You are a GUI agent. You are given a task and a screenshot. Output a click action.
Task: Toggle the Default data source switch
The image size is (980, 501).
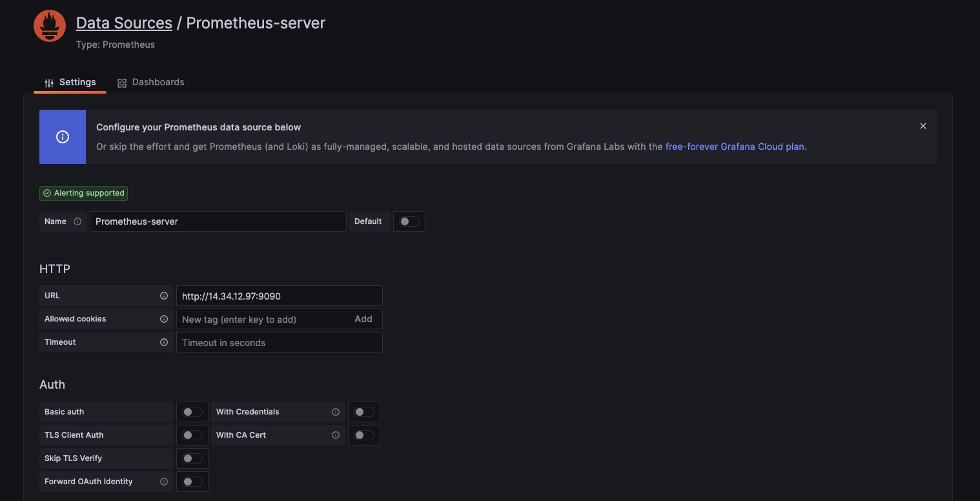click(x=409, y=221)
